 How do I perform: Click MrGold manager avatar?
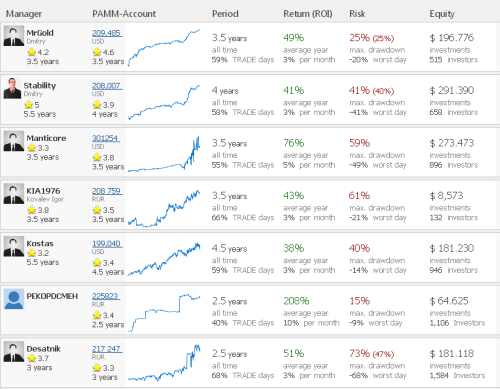coord(14,36)
